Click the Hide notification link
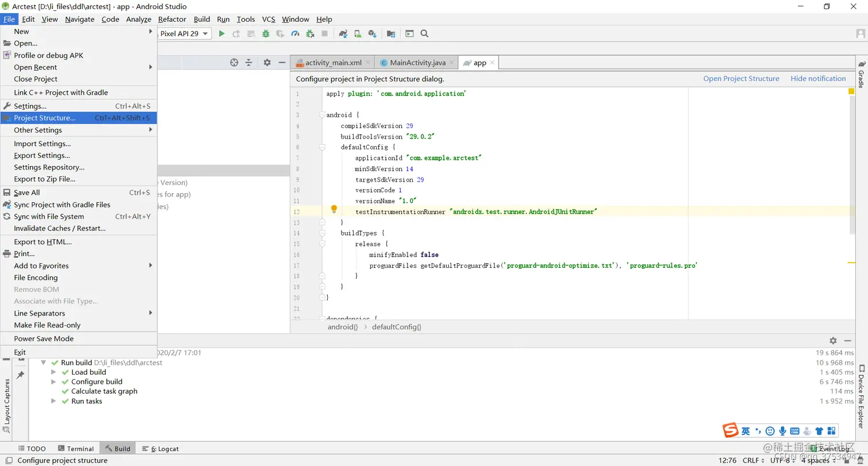Image resolution: width=868 pixels, height=466 pixels. (818, 79)
